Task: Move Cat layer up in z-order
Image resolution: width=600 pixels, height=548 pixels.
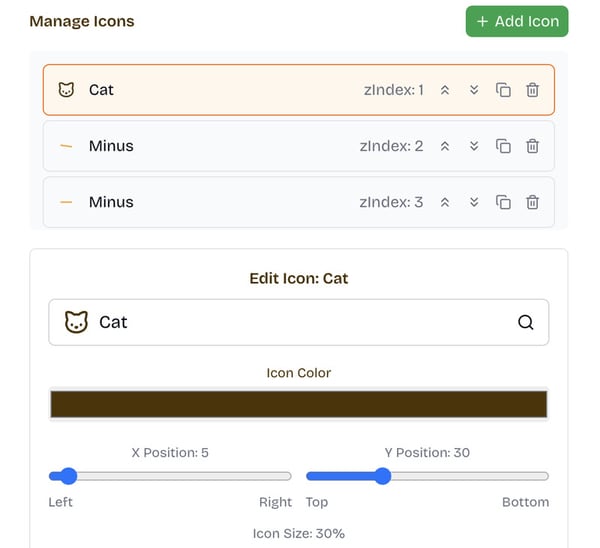Action: [x=445, y=90]
